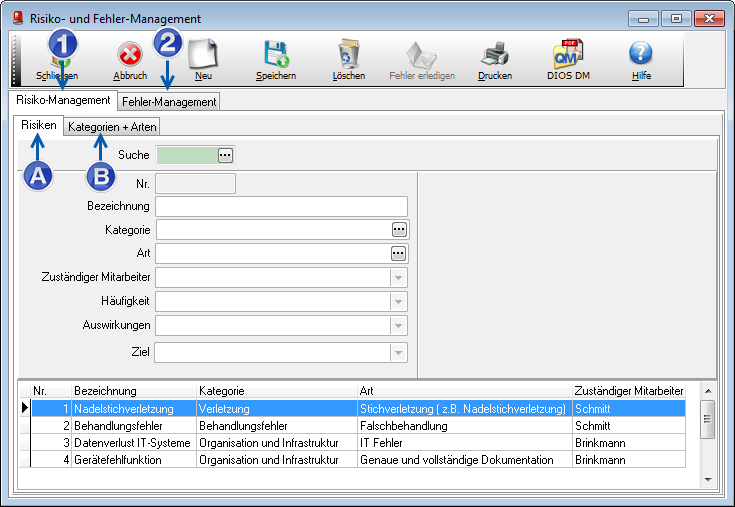Select the Gerätefehlfunktion row
Screen dimensions: 735x507
pos(358,460)
